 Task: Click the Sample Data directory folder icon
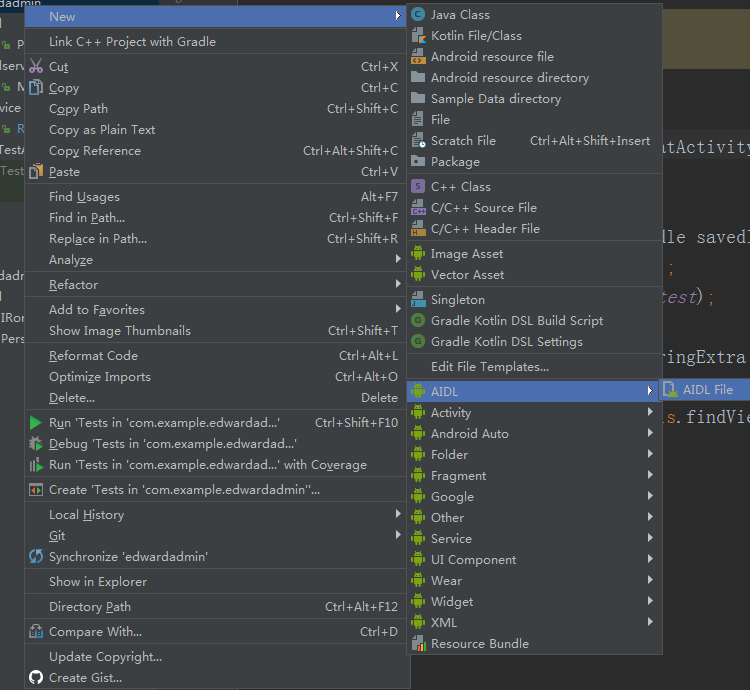tap(418, 99)
